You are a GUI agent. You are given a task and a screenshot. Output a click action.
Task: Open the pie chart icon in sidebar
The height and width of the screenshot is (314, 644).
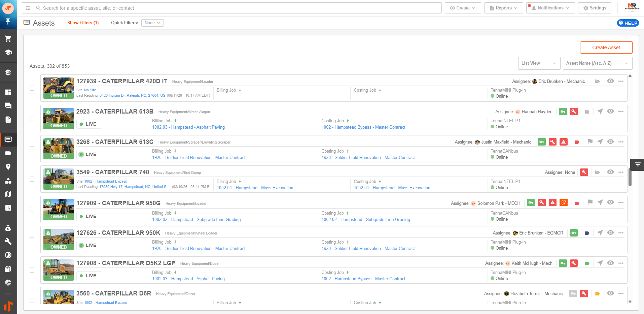pos(8,282)
